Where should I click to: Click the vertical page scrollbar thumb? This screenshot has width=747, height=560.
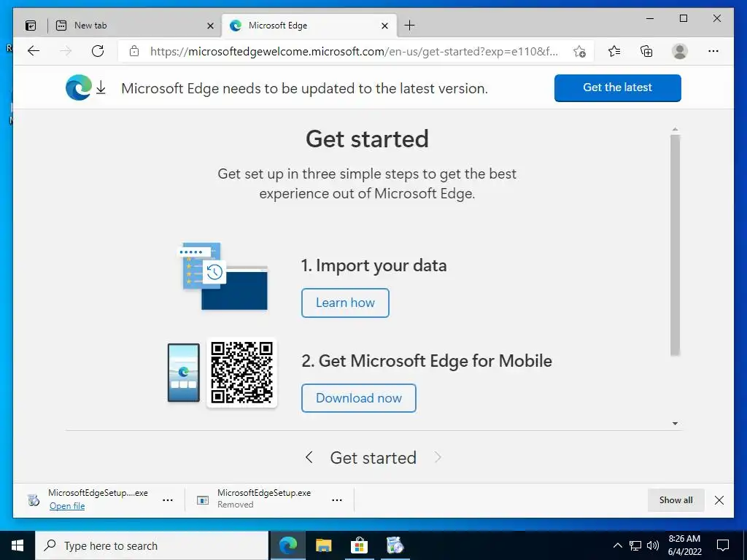click(675, 245)
